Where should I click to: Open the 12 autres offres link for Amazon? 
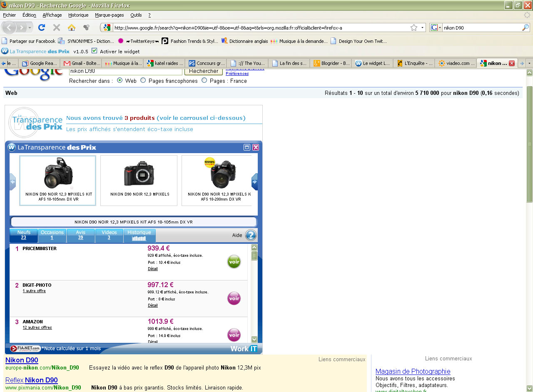[37, 327]
